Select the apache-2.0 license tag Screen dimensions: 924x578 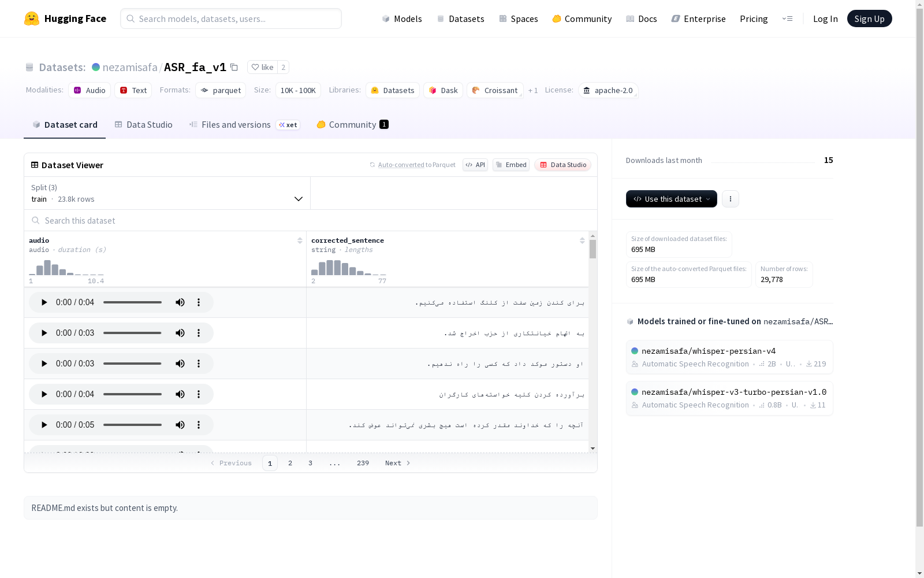tap(608, 90)
